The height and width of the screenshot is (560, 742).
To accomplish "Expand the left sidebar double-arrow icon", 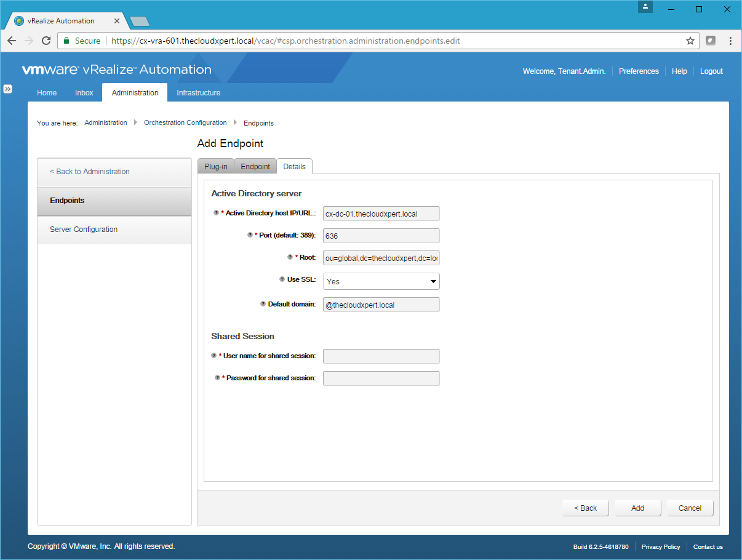I will coord(7,89).
